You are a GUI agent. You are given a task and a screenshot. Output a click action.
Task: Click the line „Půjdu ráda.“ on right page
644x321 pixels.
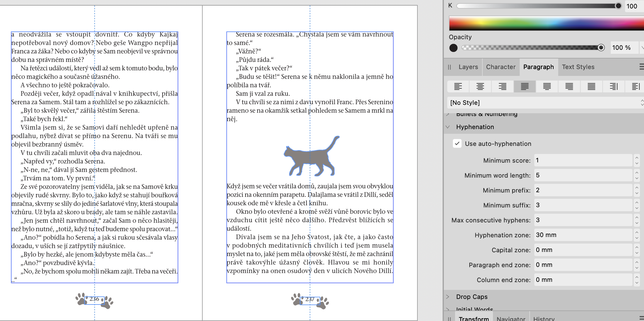(255, 60)
